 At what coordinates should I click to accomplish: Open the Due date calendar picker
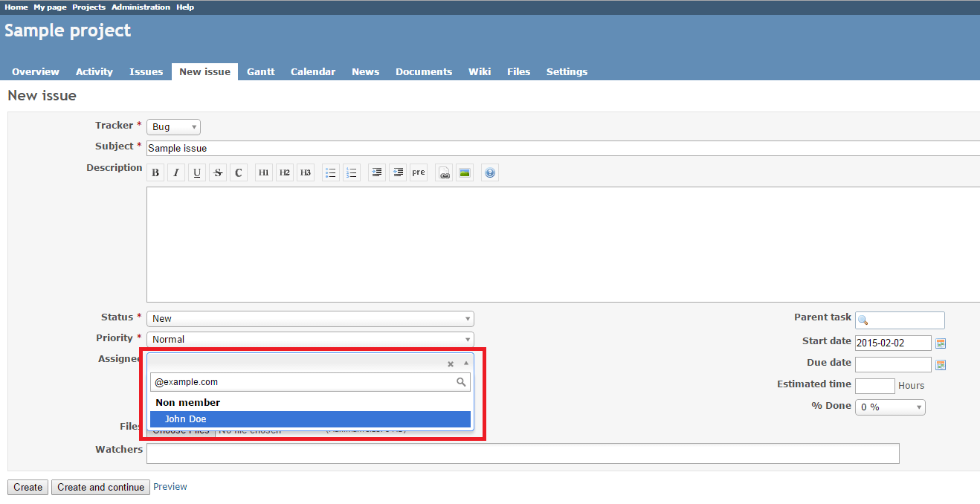pyautogui.click(x=940, y=364)
